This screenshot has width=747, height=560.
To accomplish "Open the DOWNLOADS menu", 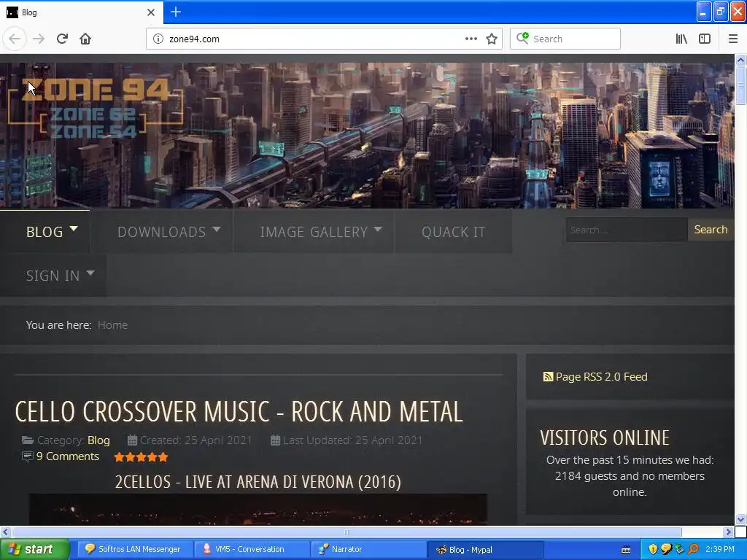I will click(161, 232).
